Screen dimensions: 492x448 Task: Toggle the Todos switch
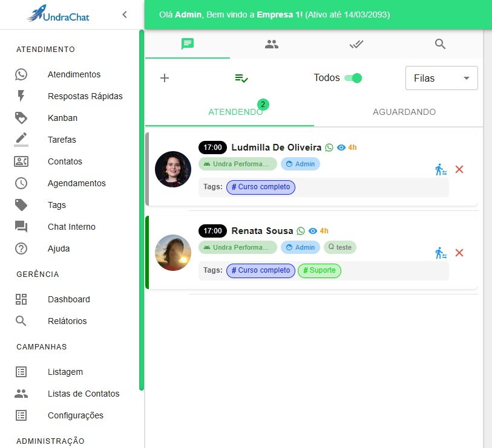353,78
